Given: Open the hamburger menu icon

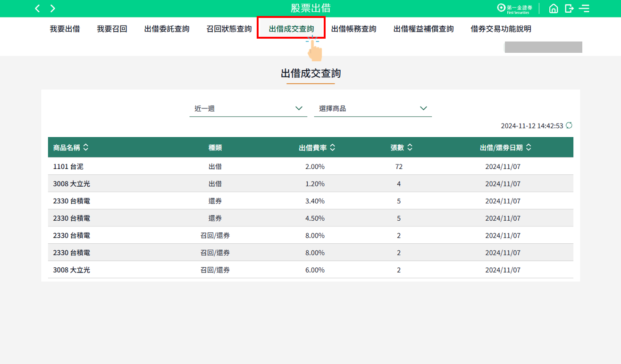Looking at the screenshot, I should (584, 8).
